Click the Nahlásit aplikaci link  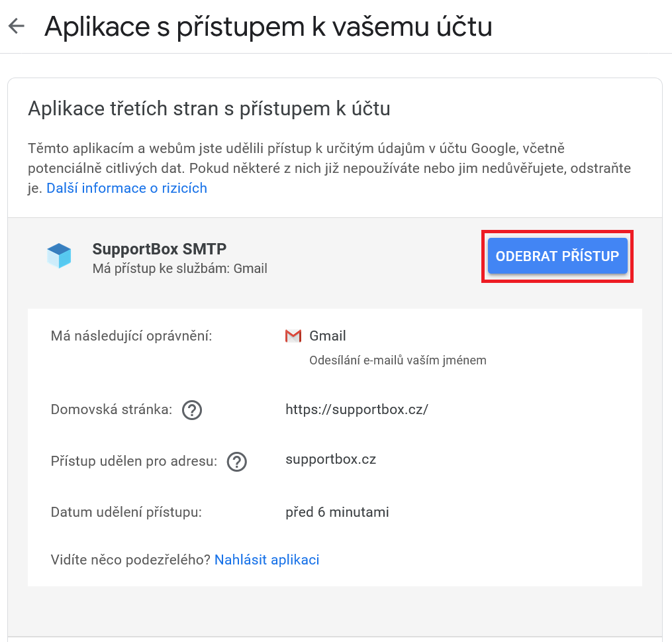pyautogui.click(x=267, y=560)
